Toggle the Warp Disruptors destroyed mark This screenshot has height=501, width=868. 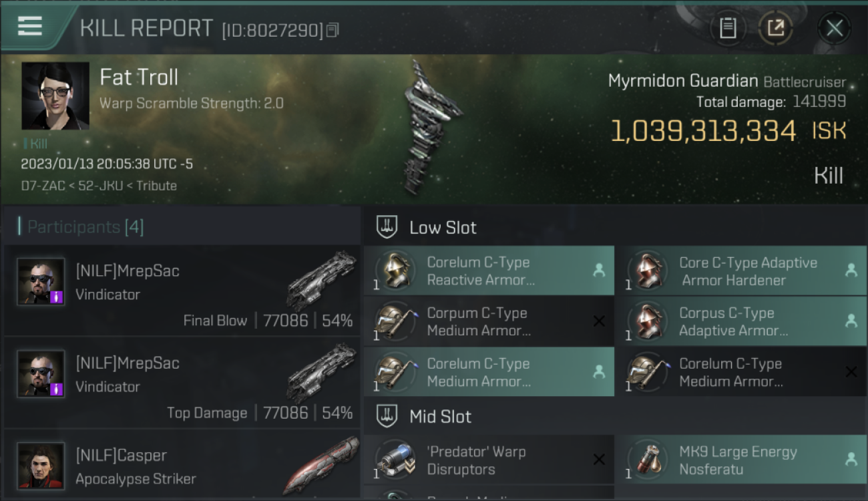[599, 460]
